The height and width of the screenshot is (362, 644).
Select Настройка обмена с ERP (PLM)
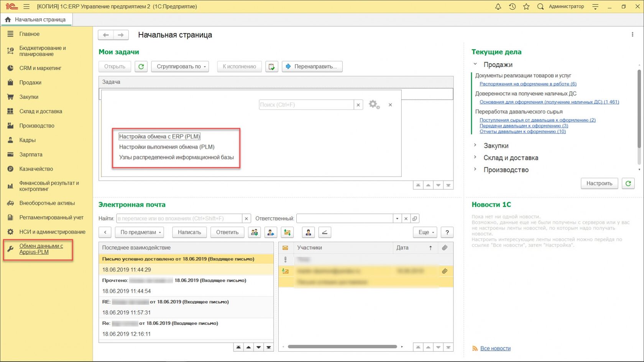[159, 136]
